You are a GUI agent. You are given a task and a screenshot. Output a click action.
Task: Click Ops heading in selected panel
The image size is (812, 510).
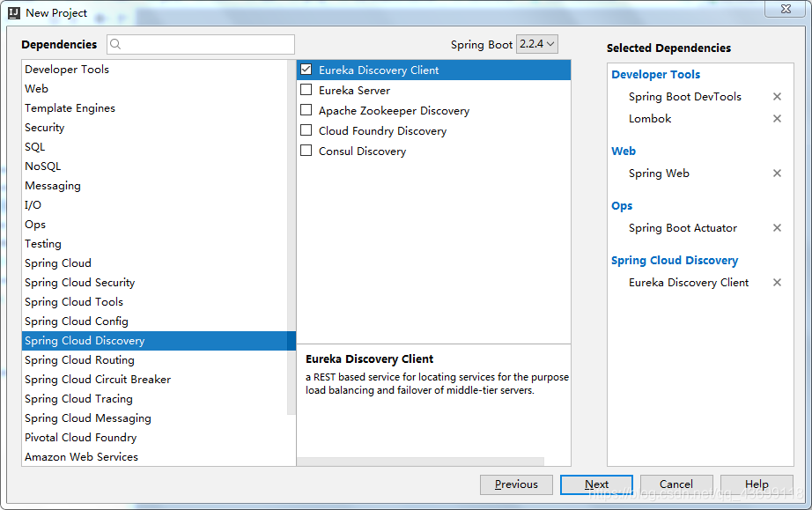(x=622, y=206)
